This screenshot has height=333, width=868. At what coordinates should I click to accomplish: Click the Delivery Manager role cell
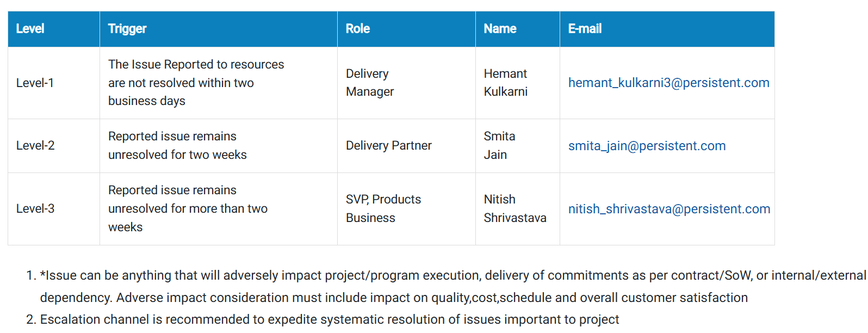click(406, 83)
